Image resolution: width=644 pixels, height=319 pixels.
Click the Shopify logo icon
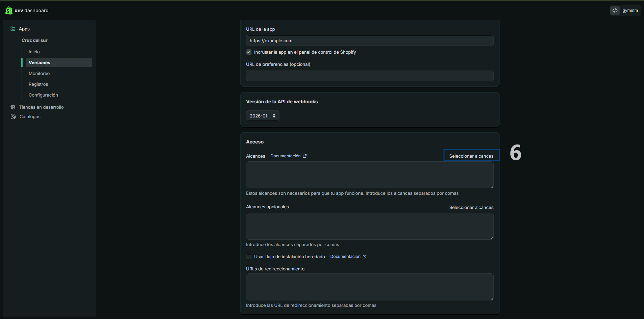[x=9, y=10]
